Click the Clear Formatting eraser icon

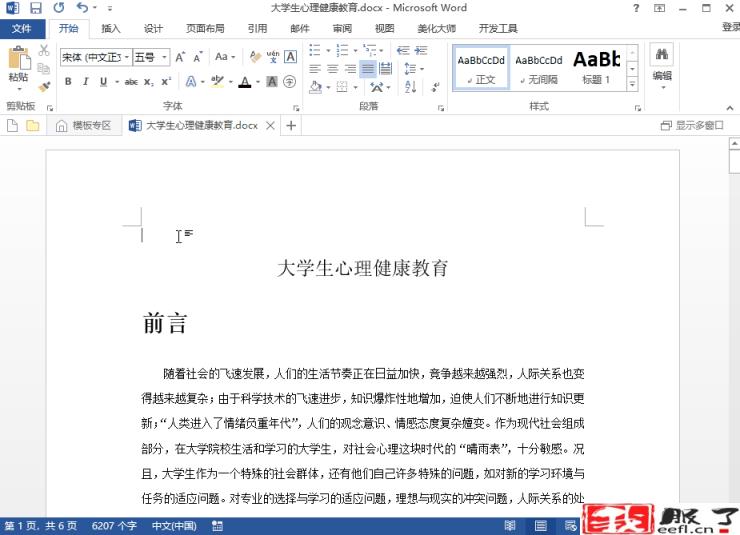pos(254,57)
